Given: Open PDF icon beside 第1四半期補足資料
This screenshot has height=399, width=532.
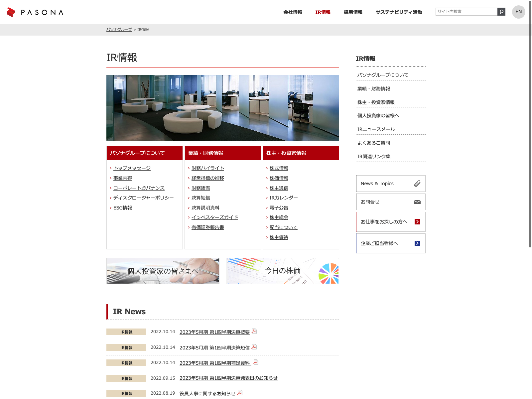Looking at the screenshot, I should tap(256, 362).
